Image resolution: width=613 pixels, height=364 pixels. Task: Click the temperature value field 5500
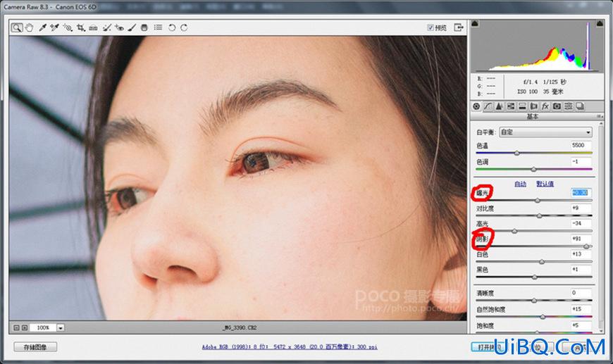pyautogui.click(x=581, y=145)
